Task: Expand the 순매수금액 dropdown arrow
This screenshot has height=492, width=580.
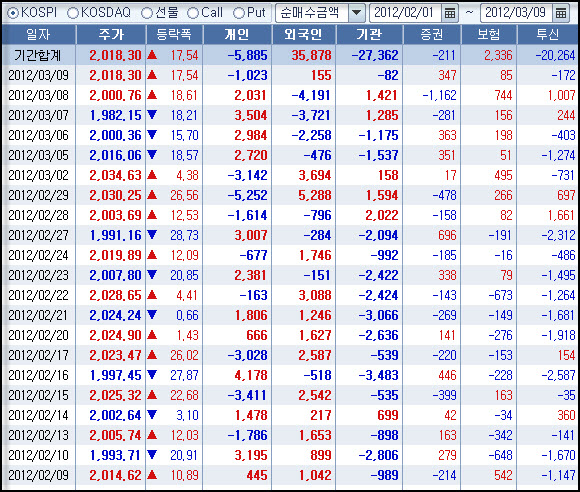Action: tap(356, 13)
